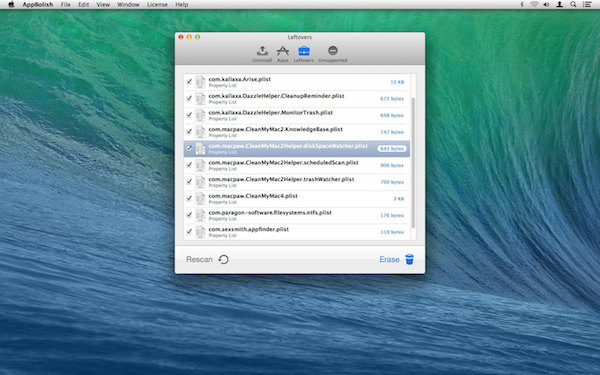This screenshot has height=375, width=600.
Task: Uncheck CleanMyMac2Helper.trashWatcher.plist checkbox
Action: [x=189, y=181]
